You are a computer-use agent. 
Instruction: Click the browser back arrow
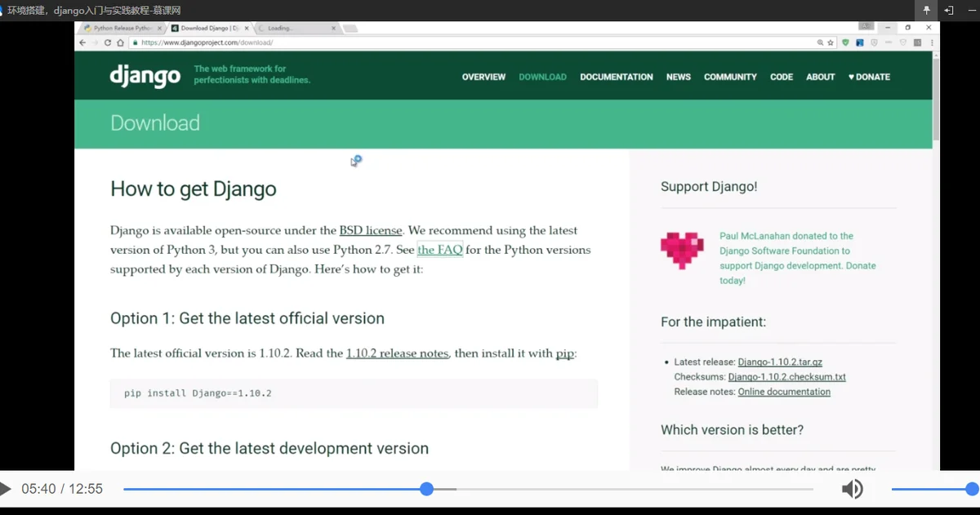[x=83, y=42]
